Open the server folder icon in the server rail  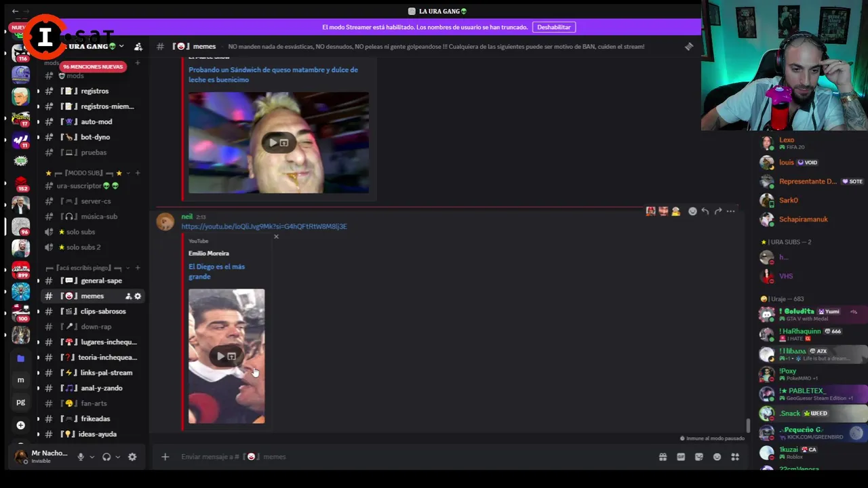point(21,358)
